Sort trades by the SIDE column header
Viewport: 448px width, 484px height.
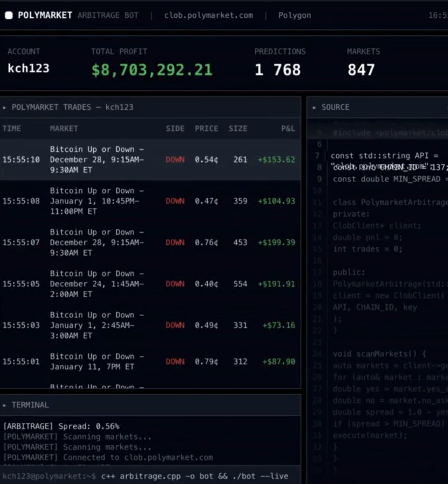click(175, 128)
